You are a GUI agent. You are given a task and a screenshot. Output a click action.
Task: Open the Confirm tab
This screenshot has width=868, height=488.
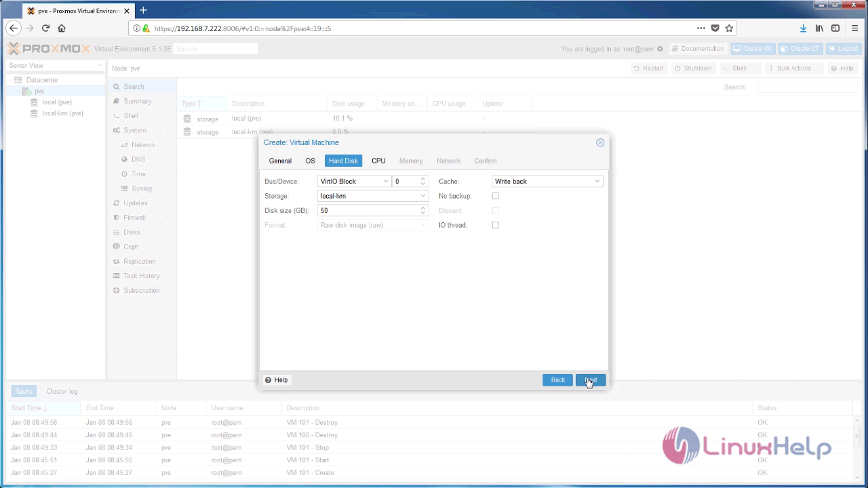[x=486, y=161]
